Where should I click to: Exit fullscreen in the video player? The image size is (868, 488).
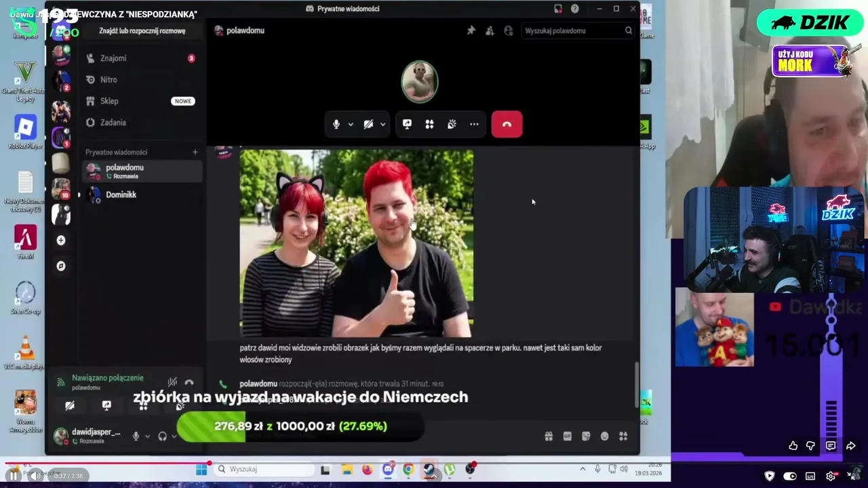[851, 476]
